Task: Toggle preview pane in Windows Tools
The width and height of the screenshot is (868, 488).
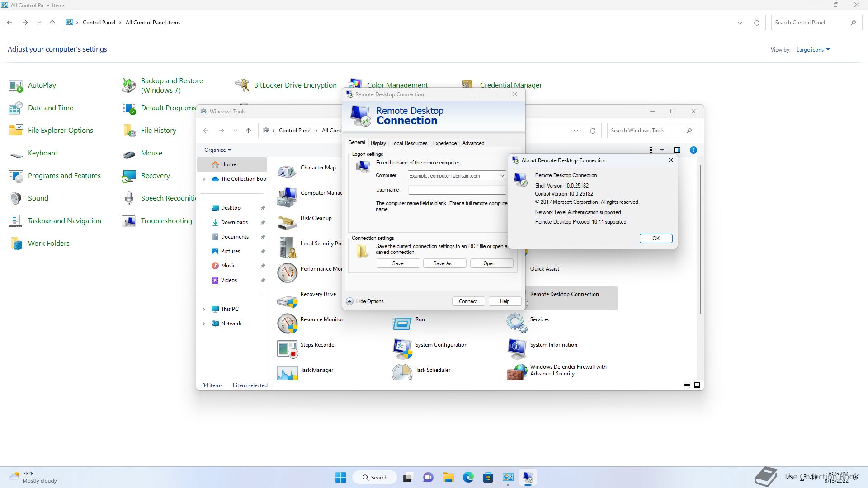Action: coord(677,150)
